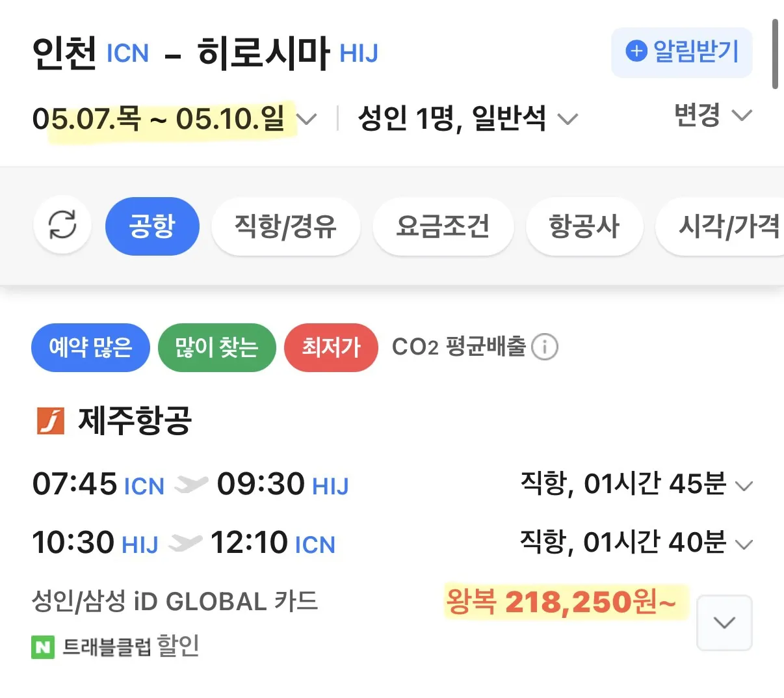Toggle the 공항 filter chip
This screenshot has height=698, width=784.
151,226
